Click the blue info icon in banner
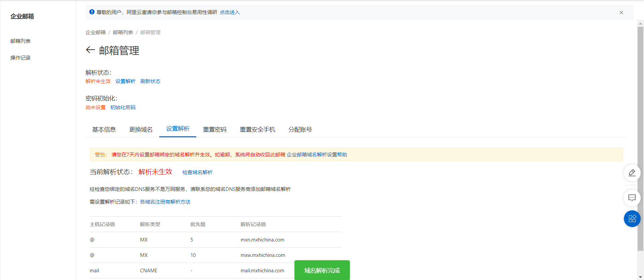This screenshot has height=280, width=644. (92, 12)
